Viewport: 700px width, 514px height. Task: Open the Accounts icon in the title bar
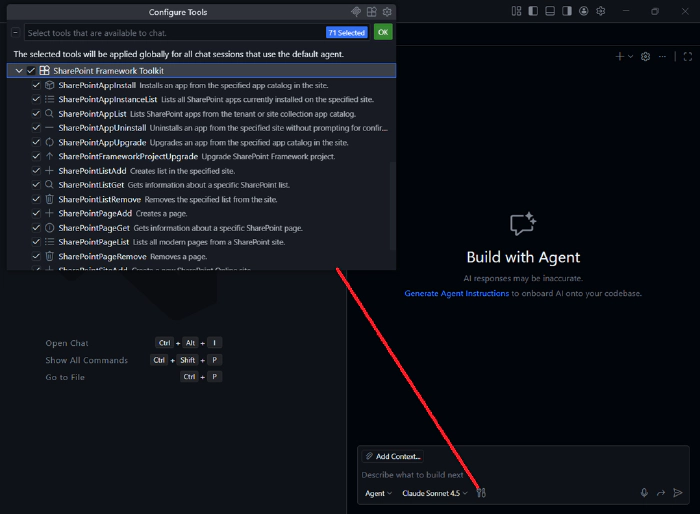pyautogui.click(x=583, y=11)
